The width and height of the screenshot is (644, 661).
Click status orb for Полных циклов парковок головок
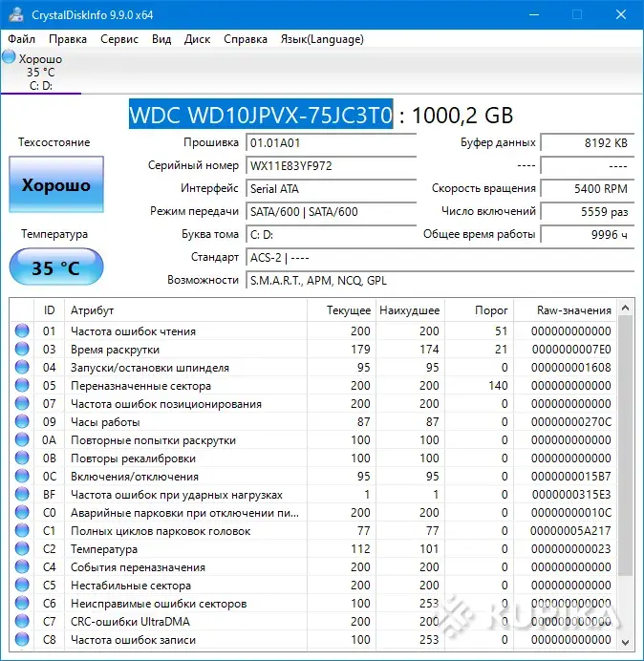click(x=22, y=530)
